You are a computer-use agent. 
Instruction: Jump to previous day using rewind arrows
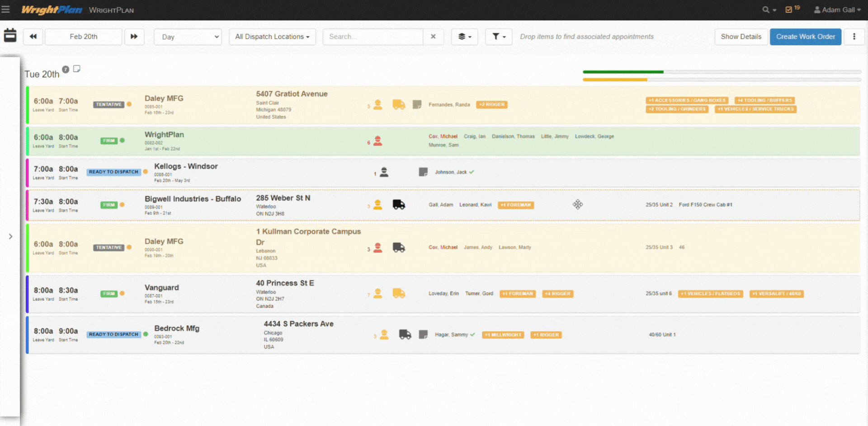click(32, 37)
